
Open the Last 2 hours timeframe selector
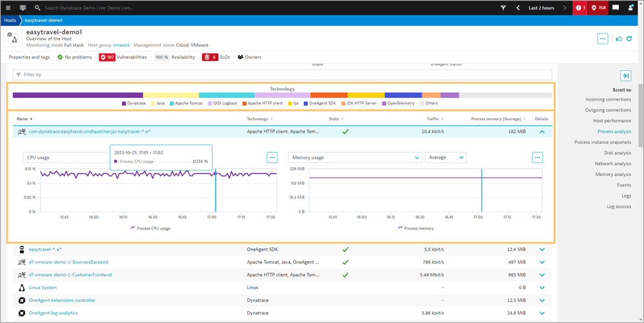[542, 8]
